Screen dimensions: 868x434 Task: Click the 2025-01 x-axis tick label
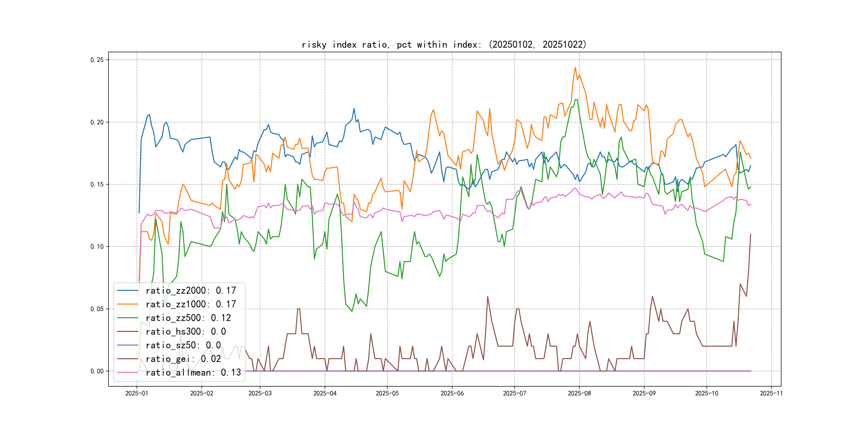point(136,393)
